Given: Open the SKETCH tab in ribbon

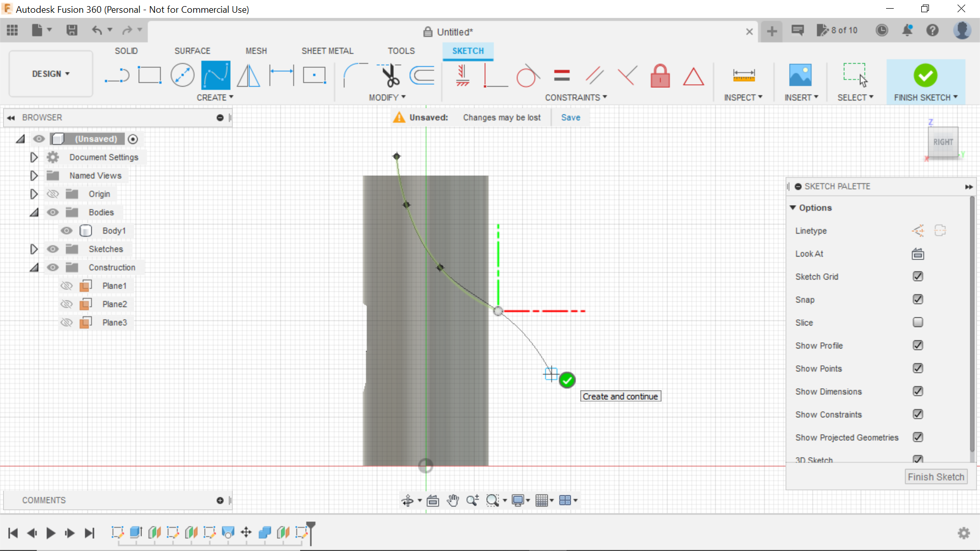Looking at the screenshot, I should tap(467, 51).
